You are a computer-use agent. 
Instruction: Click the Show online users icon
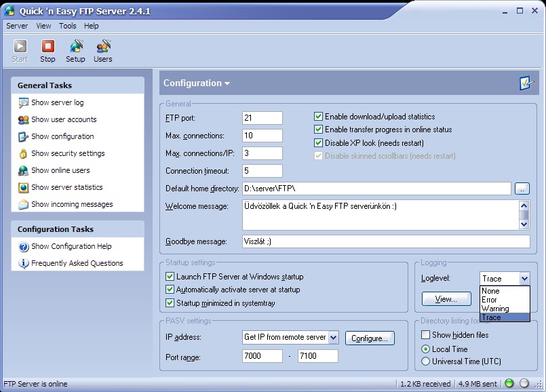[23, 171]
